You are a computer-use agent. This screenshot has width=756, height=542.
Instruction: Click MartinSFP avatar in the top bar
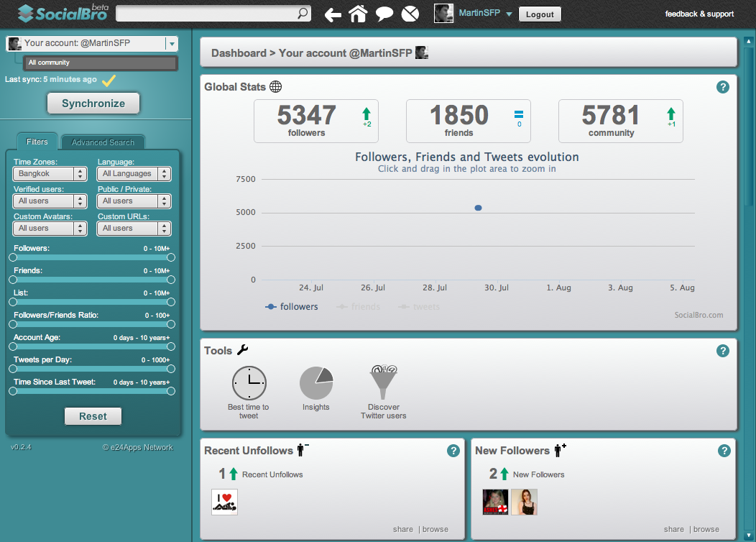pos(443,13)
